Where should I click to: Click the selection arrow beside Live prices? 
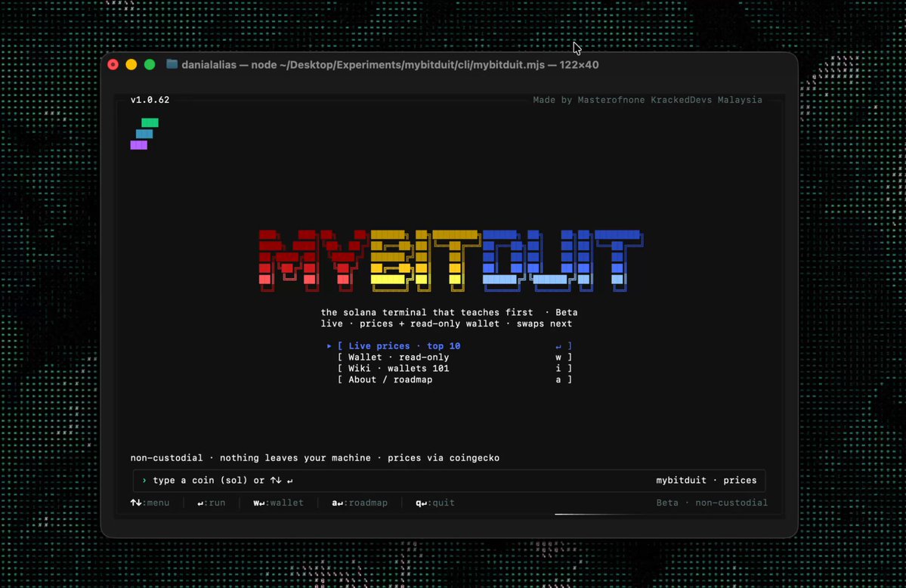coord(329,345)
